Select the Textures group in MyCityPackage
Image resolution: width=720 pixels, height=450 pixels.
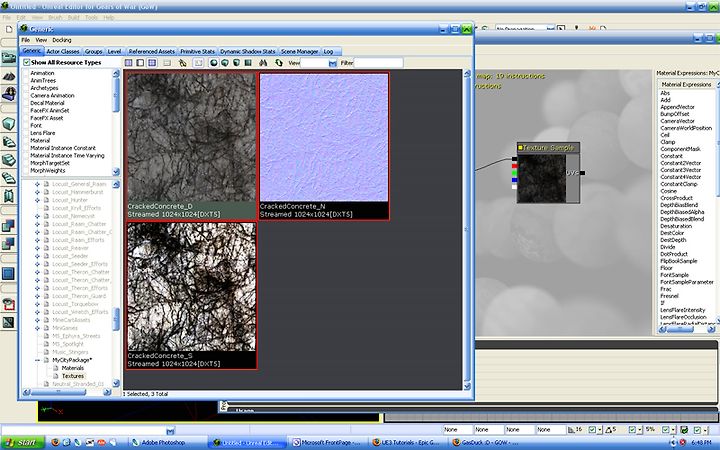pos(73,376)
